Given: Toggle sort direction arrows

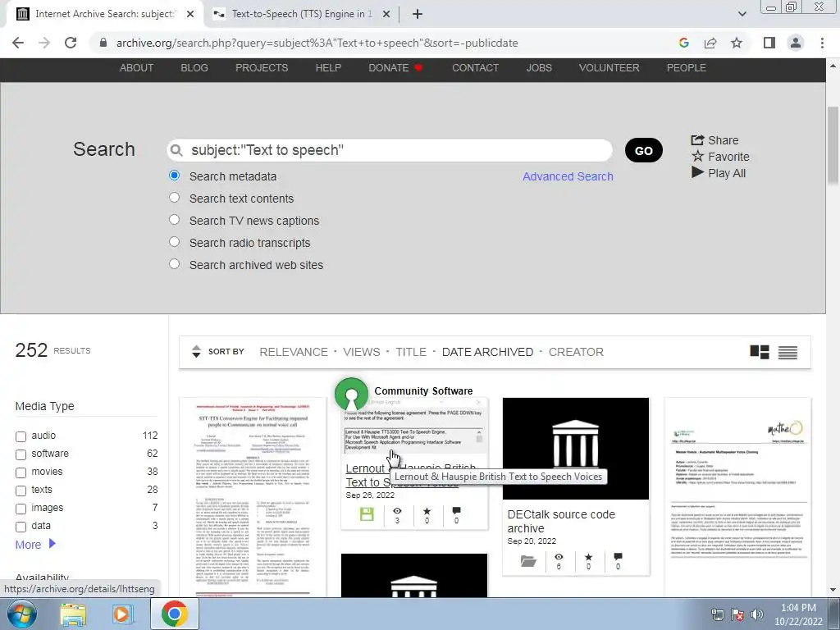Looking at the screenshot, I should point(196,351).
